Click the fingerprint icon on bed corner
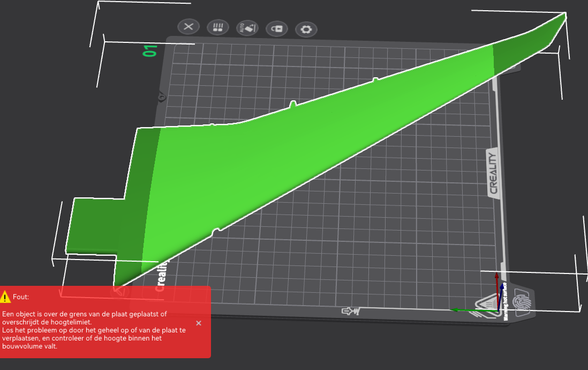This screenshot has width=588, height=370. 521,300
